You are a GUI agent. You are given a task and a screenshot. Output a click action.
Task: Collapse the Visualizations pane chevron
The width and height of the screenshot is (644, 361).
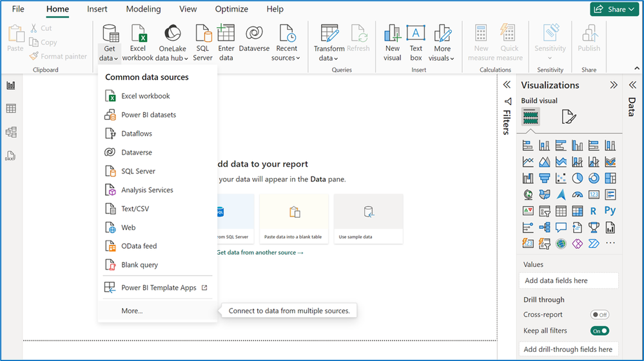click(614, 85)
